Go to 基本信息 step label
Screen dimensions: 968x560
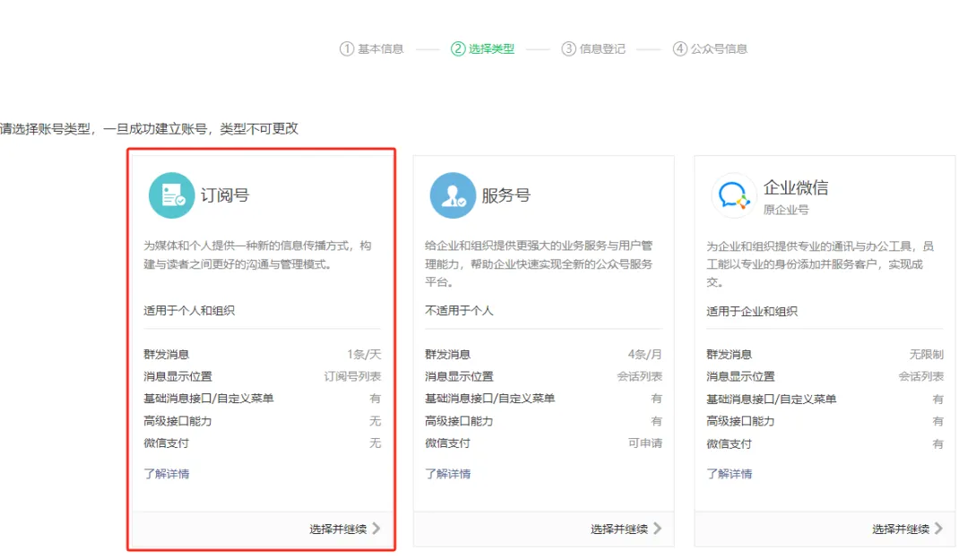click(x=380, y=48)
